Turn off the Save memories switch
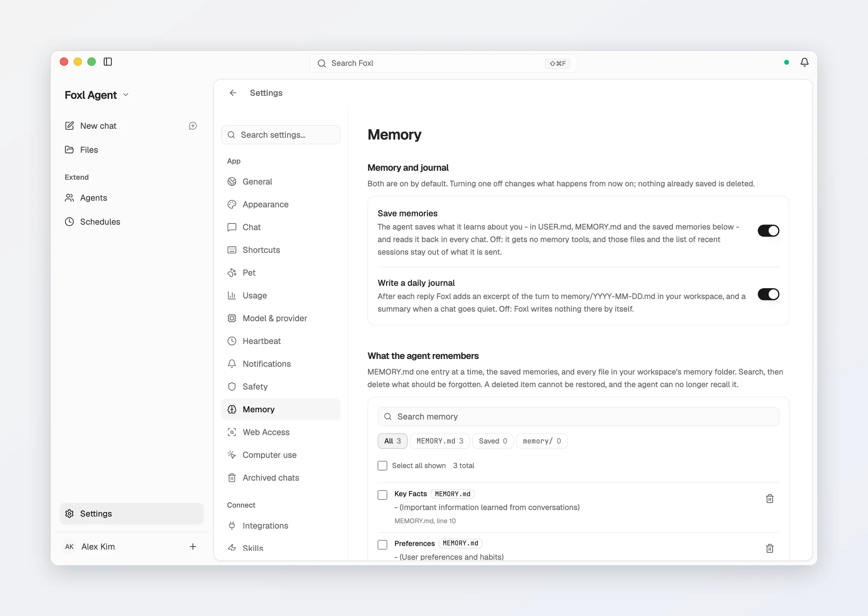 coord(768,231)
